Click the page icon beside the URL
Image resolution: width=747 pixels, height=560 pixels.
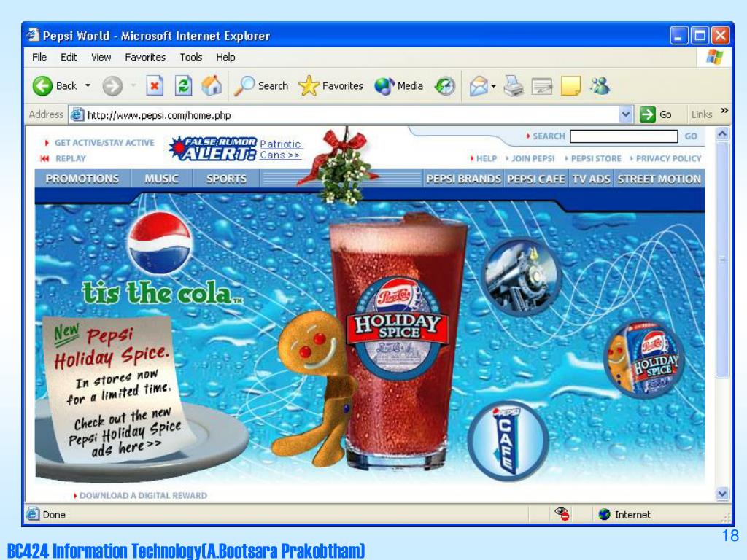(x=77, y=114)
